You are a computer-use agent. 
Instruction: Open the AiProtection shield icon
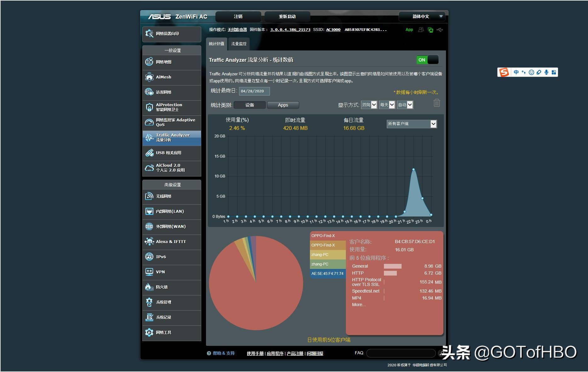tap(149, 107)
